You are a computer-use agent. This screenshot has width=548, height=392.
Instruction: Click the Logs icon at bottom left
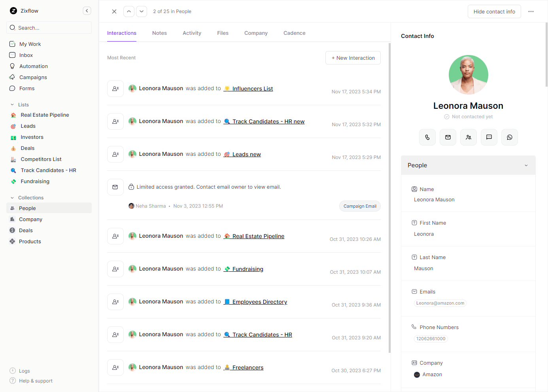tap(13, 371)
